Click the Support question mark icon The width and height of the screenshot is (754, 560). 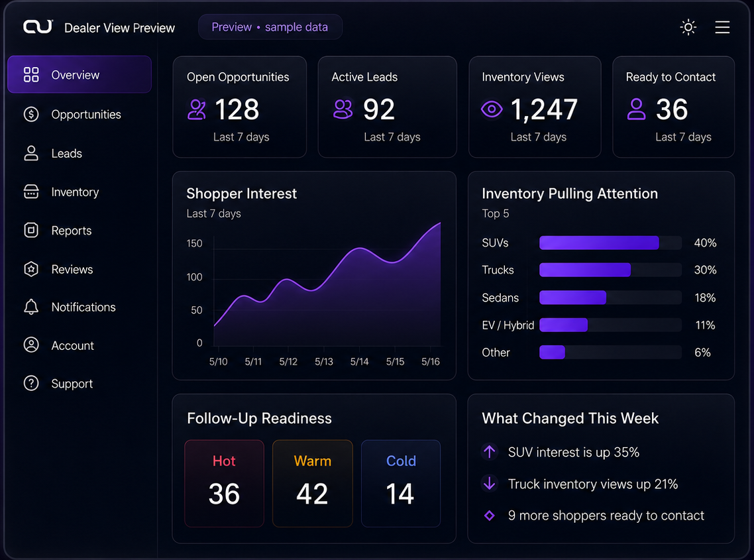[x=31, y=384]
